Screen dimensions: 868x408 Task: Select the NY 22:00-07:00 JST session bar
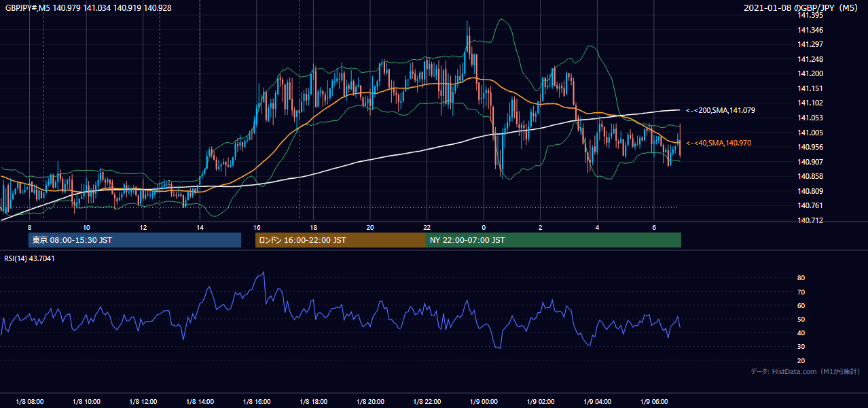(x=554, y=240)
